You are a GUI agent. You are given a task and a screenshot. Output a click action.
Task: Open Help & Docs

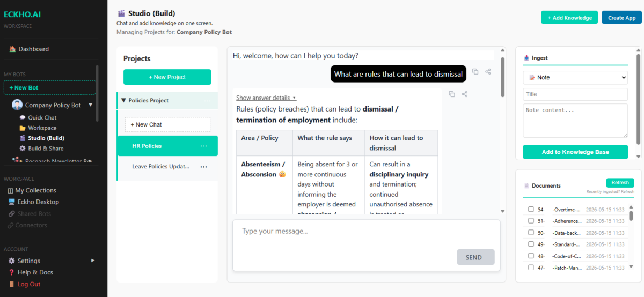click(31, 272)
